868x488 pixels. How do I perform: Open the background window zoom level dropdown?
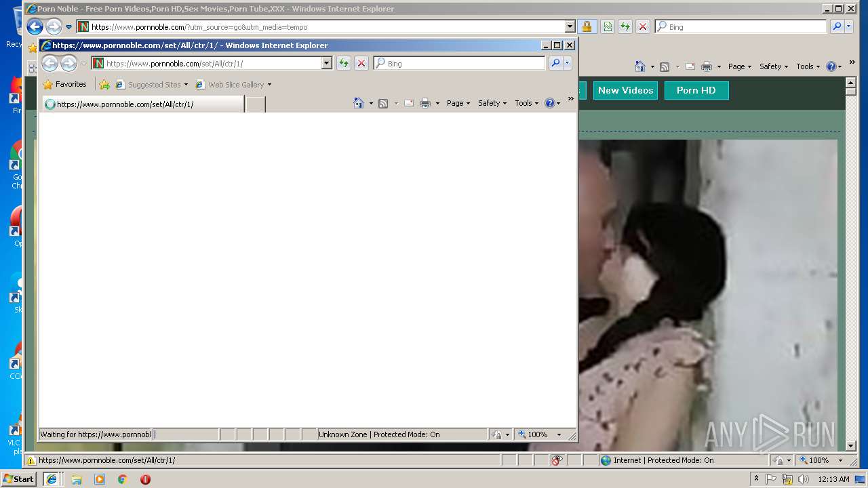point(841,460)
